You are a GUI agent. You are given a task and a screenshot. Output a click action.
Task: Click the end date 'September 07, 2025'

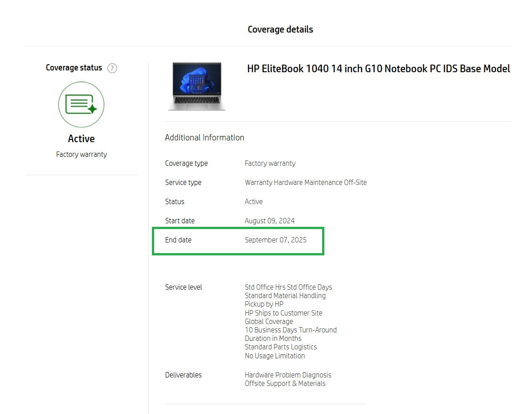pyautogui.click(x=275, y=240)
